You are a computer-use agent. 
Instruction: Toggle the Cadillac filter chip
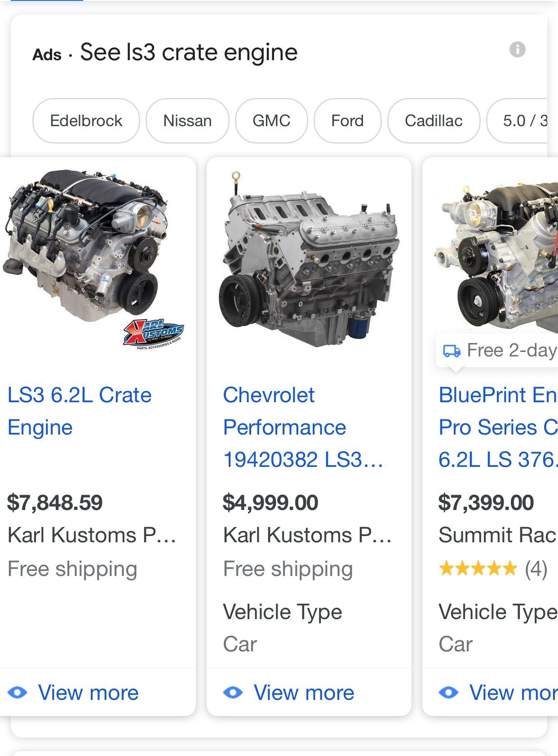[434, 121]
